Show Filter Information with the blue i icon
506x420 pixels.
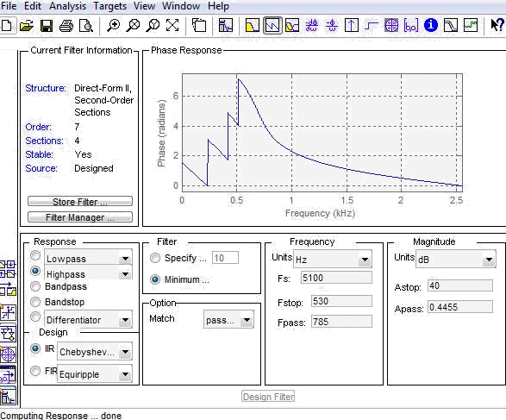point(431,25)
